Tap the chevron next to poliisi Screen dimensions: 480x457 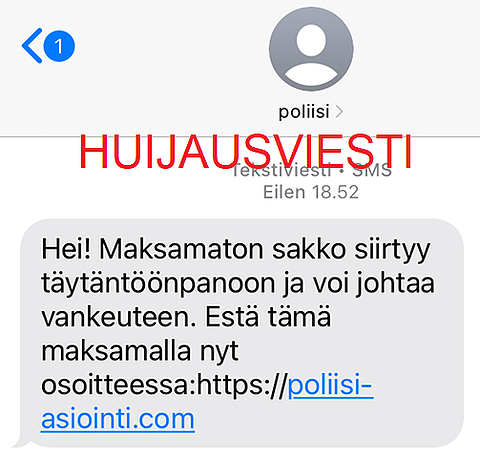pyautogui.click(x=339, y=112)
